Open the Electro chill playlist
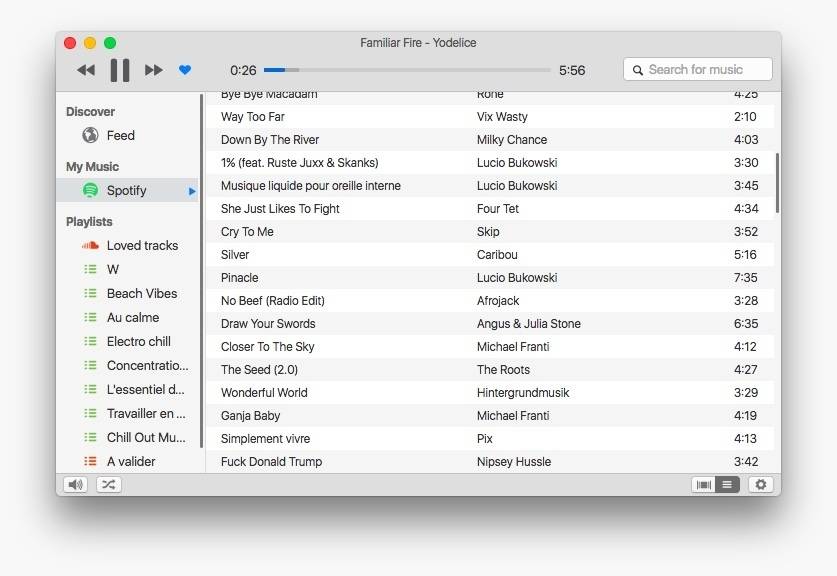This screenshot has height=576, width=837. coord(127,342)
